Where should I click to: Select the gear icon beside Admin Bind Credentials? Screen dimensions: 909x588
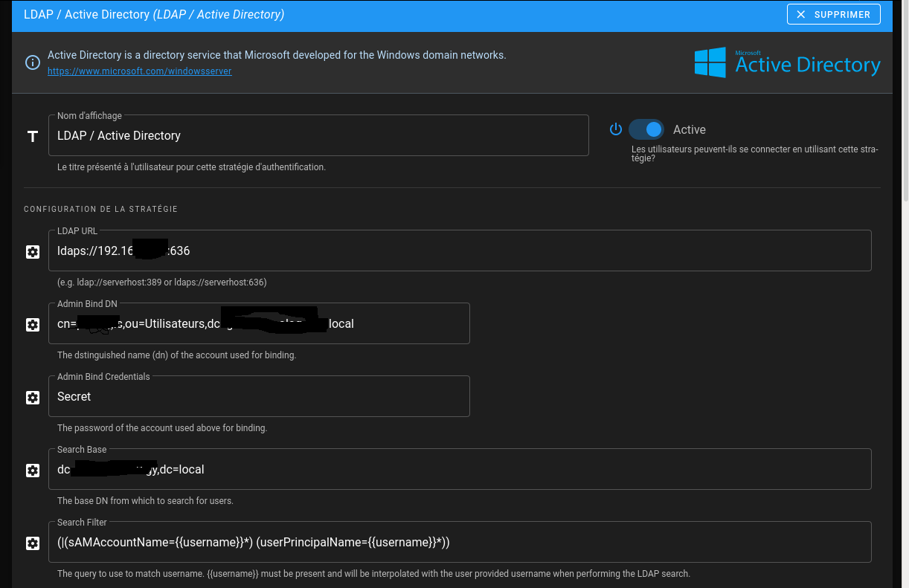33,398
